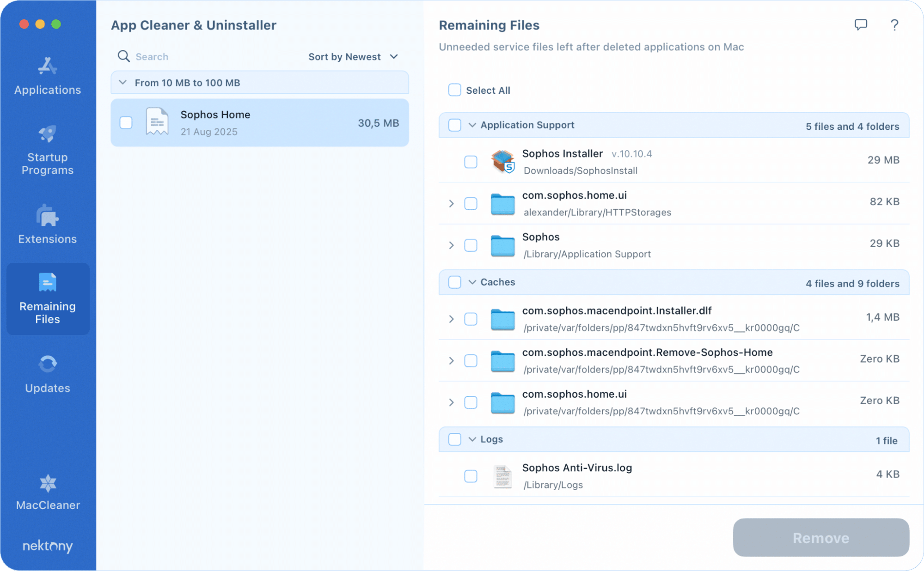Image resolution: width=924 pixels, height=571 pixels.
Task: Click the Sophos Installer package icon
Action: point(503,162)
